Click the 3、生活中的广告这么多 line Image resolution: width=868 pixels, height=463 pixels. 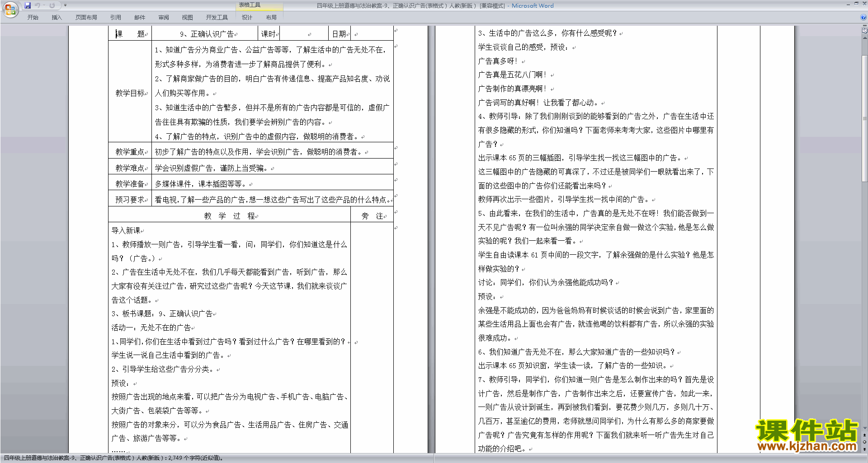(x=547, y=33)
